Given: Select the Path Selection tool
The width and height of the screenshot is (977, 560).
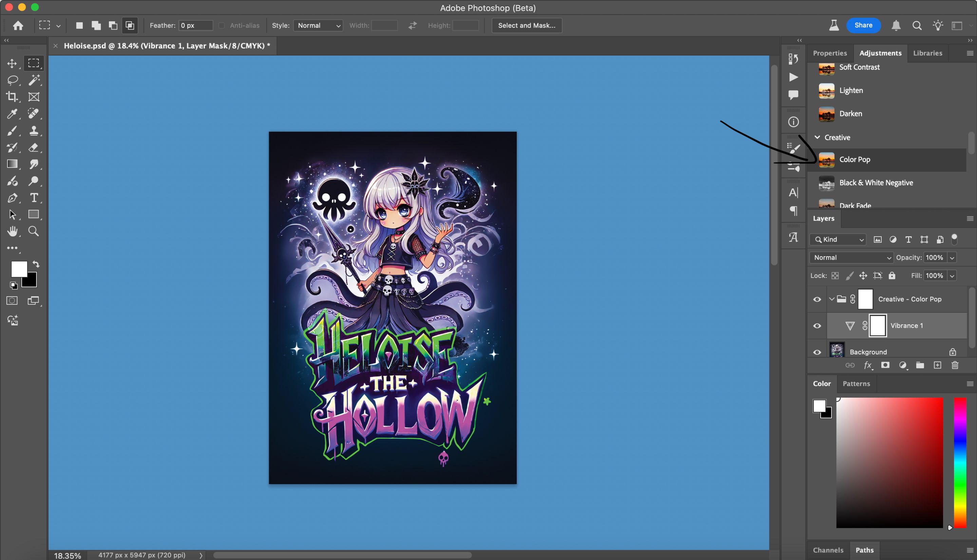Looking at the screenshot, I should point(12,214).
